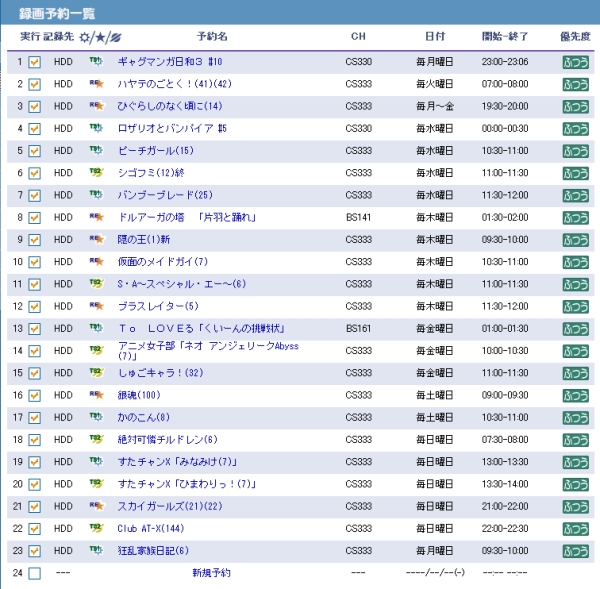Open reservation ピーチガール(15)
Viewport: 600px width, 589px height.
pos(156,150)
